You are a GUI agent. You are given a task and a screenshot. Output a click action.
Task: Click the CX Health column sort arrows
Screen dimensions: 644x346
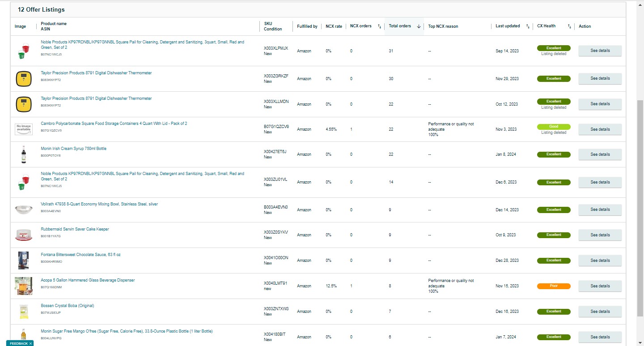tap(569, 26)
